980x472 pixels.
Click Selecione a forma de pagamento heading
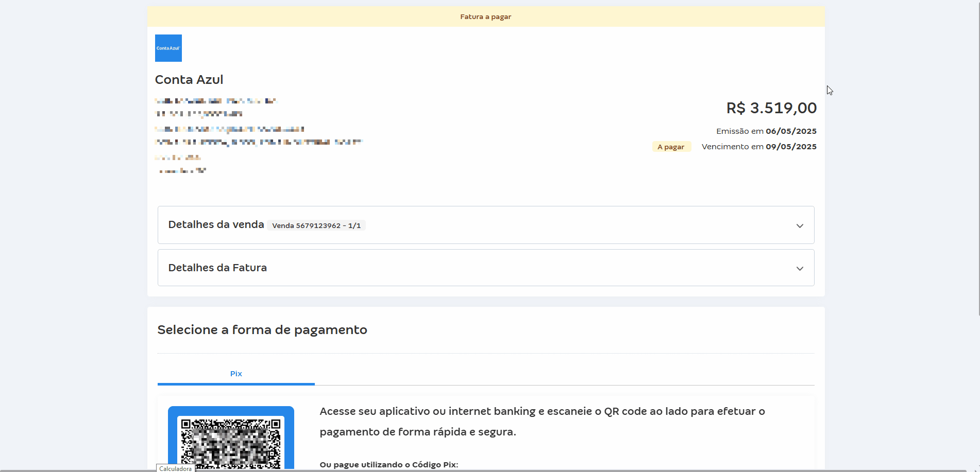pos(262,330)
